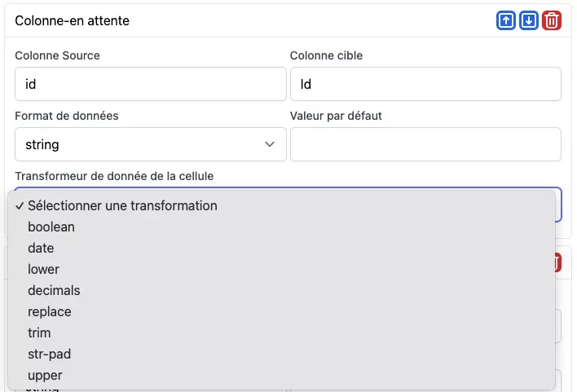577x392 pixels.
Task: Pick the lower transformation option
Action: coord(43,269)
